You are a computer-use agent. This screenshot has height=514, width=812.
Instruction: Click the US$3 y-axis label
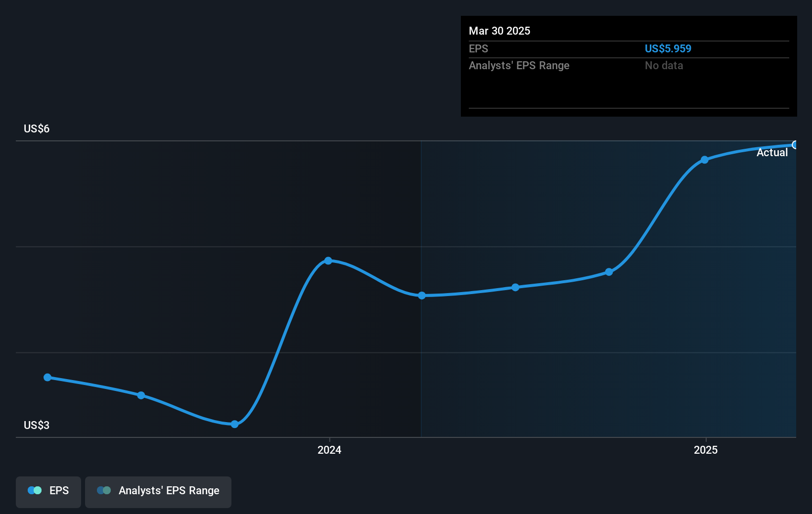37,426
